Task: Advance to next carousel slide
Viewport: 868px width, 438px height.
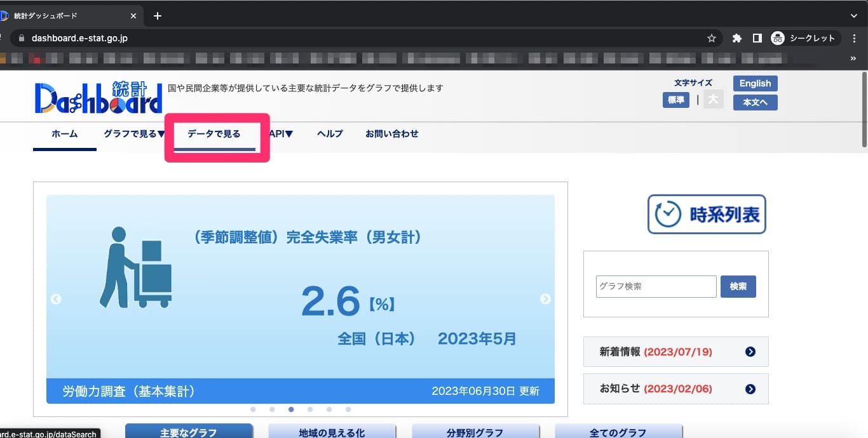Action: (545, 299)
